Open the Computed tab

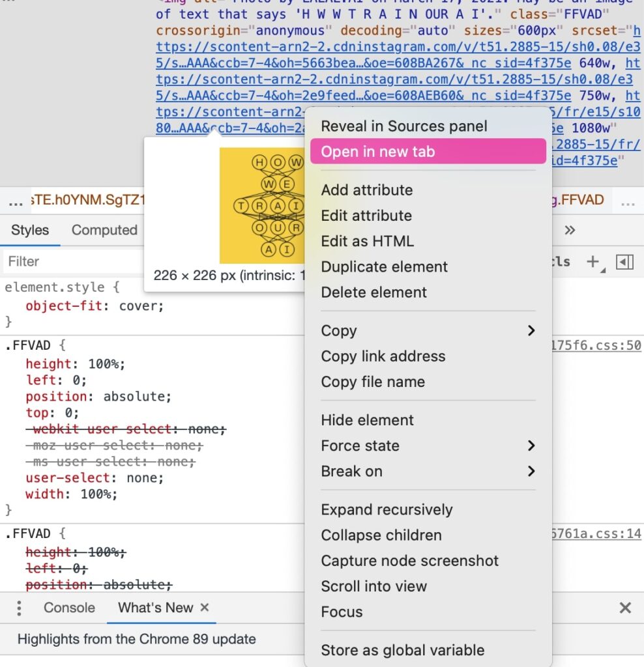click(104, 230)
